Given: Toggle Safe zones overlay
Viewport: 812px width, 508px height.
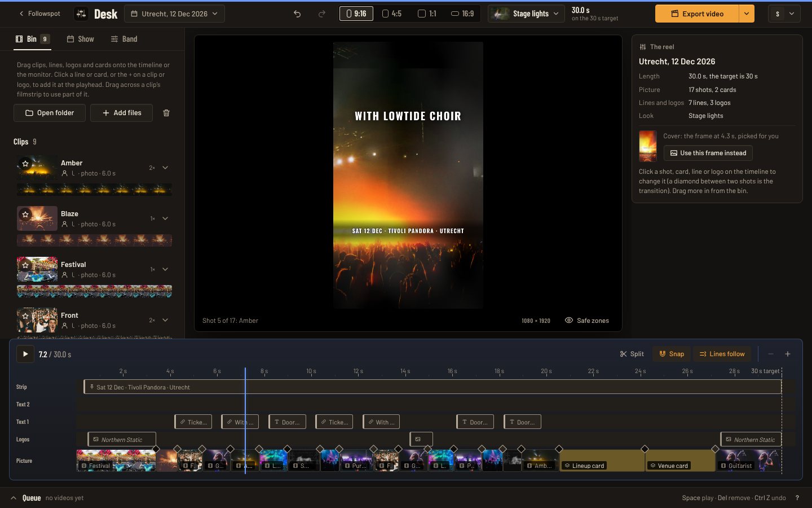Looking at the screenshot, I should pos(586,321).
